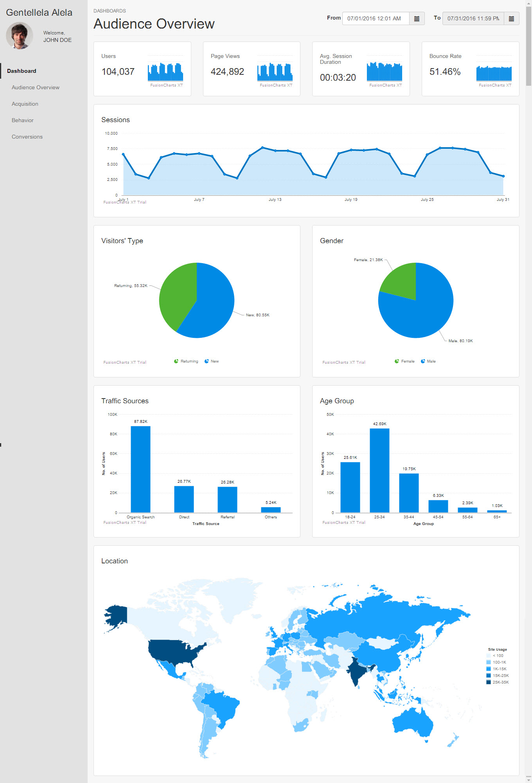Image resolution: width=532 pixels, height=783 pixels.
Task: Click the Organic Search bar
Action: 140,469
